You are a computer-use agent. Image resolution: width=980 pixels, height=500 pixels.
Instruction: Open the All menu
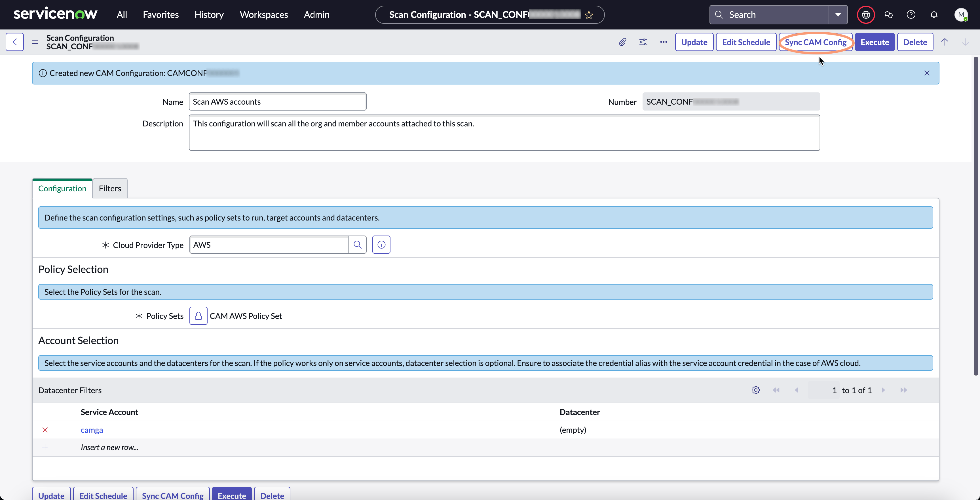click(122, 14)
